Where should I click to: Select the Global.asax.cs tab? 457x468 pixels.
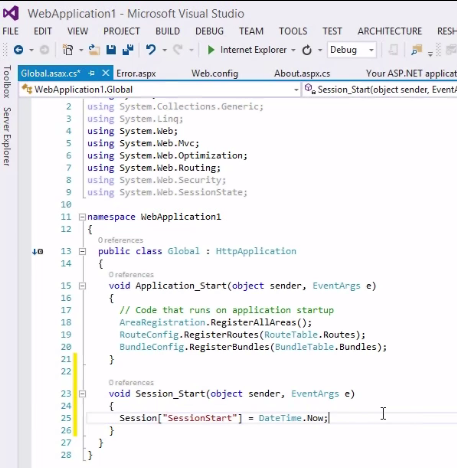(51, 73)
